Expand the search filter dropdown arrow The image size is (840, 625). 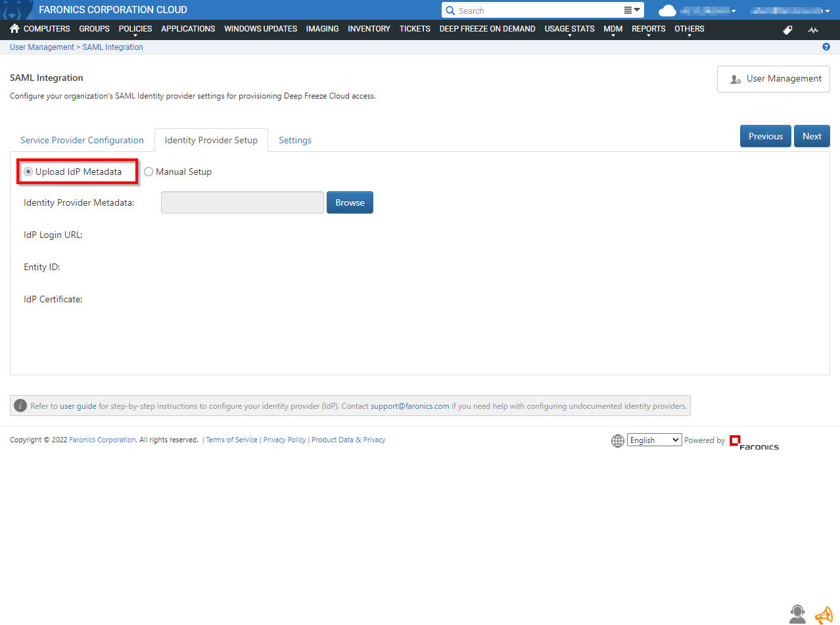coord(632,11)
